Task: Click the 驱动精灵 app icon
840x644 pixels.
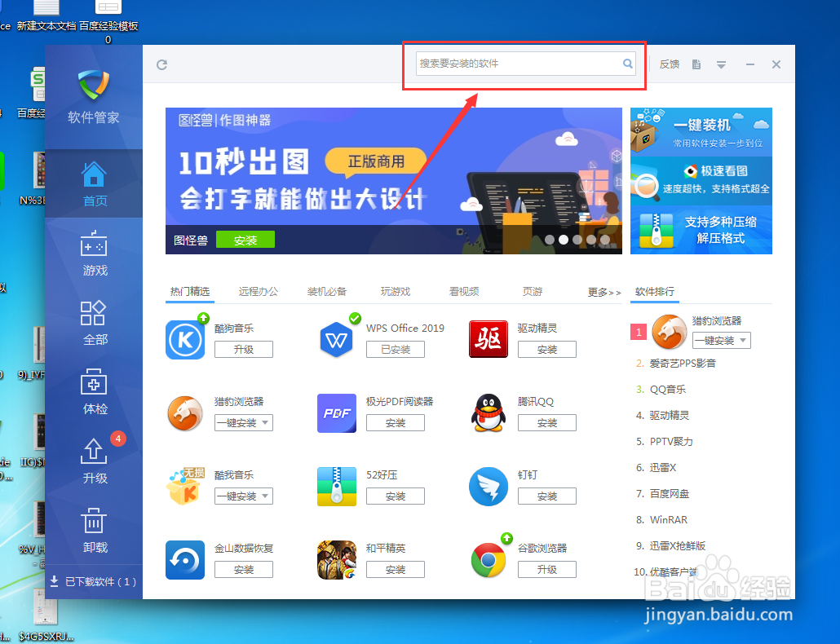Action: 488,339
